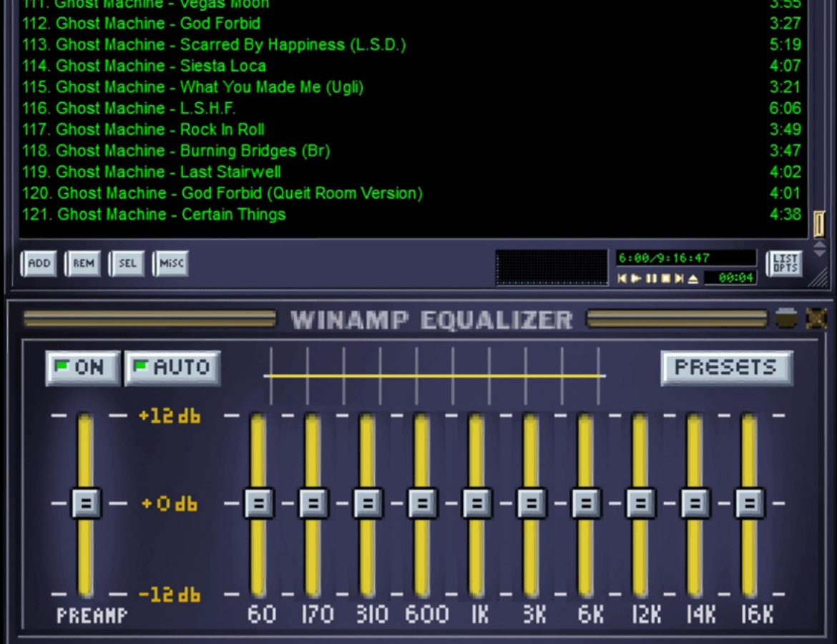The image size is (837, 644).
Task: Click the -12 db label
Action: (x=170, y=594)
